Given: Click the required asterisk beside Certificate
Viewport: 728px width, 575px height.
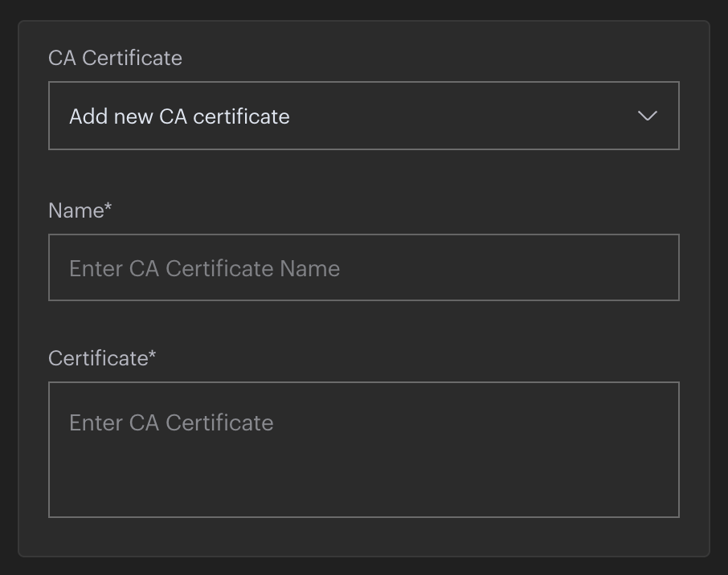Looking at the screenshot, I should [152, 357].
